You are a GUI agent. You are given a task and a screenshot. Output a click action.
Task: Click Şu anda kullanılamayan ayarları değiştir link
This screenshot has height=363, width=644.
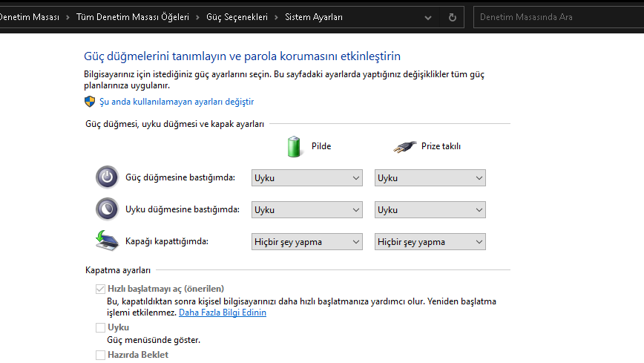pos(177,102)
